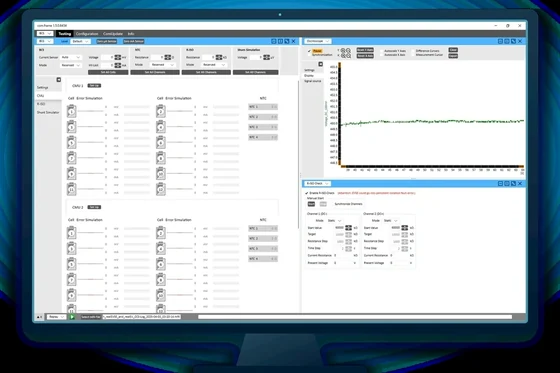
Task: Click CMU 1 cell 2 battery icon
Action: pyautogui.click(x=161, y=111)
